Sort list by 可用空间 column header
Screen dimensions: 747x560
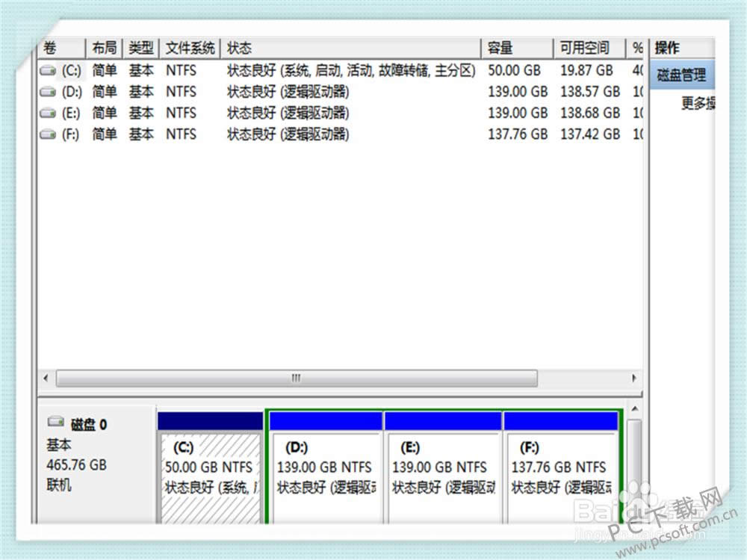point(590,49)
